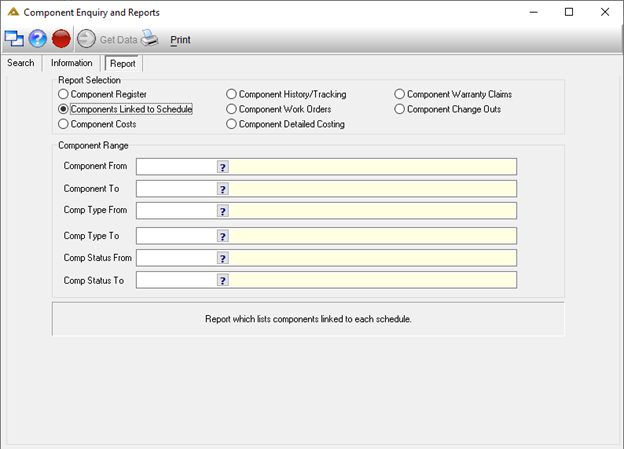Open lookup for Comp Status From field
The image size is (624, 449).
pyautogui.click(x=222, y=258)
